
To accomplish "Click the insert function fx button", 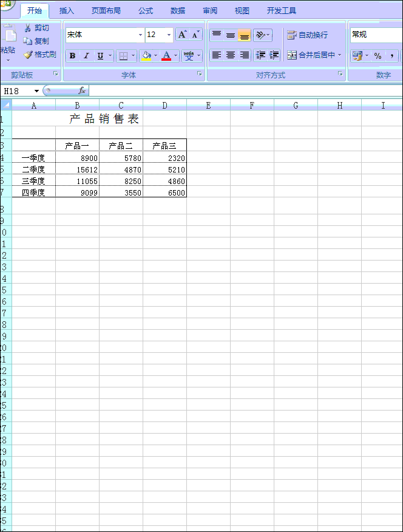I will click(82, 90).
